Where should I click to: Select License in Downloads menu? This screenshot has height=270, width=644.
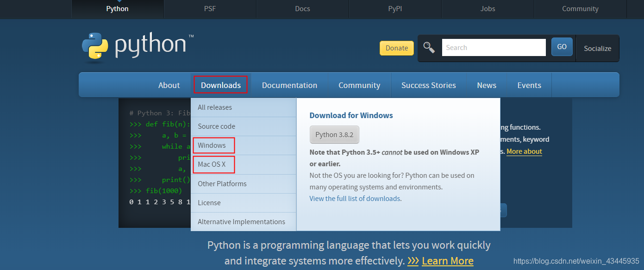pos(244,203)
